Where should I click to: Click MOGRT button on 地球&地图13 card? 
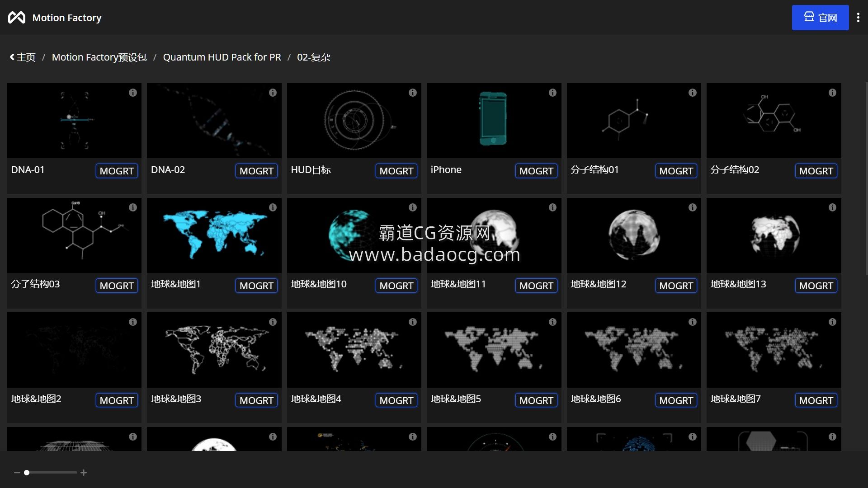[816, 286]
